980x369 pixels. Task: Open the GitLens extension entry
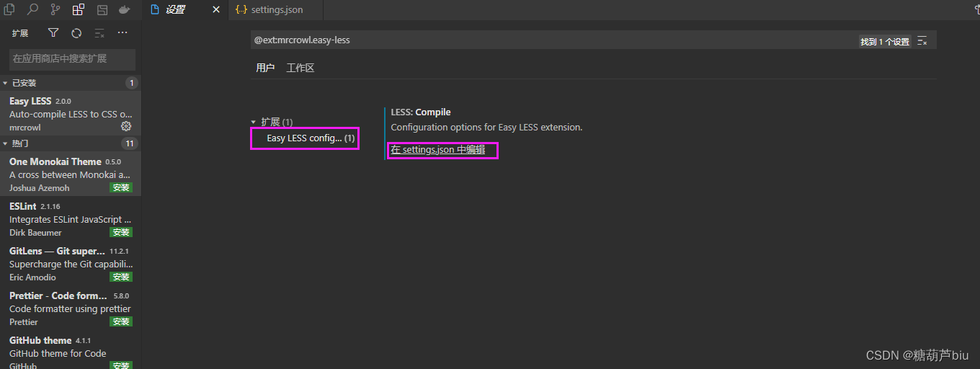[71, 264]
